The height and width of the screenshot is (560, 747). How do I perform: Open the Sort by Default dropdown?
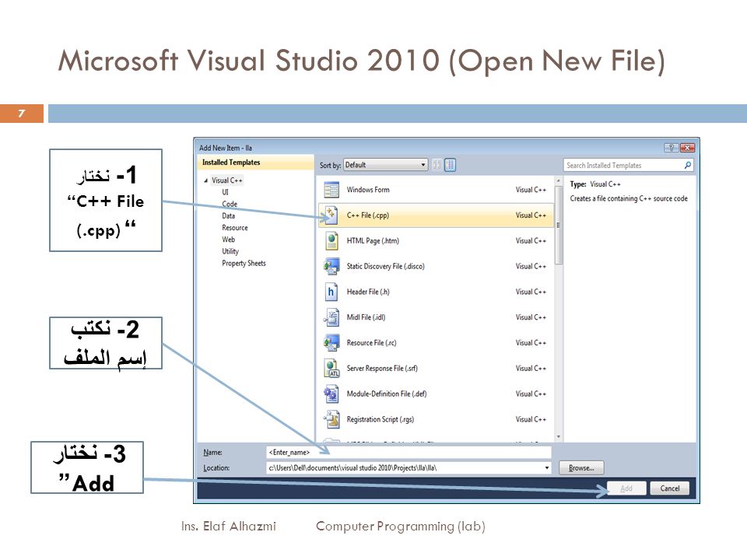tap(385, 165)
